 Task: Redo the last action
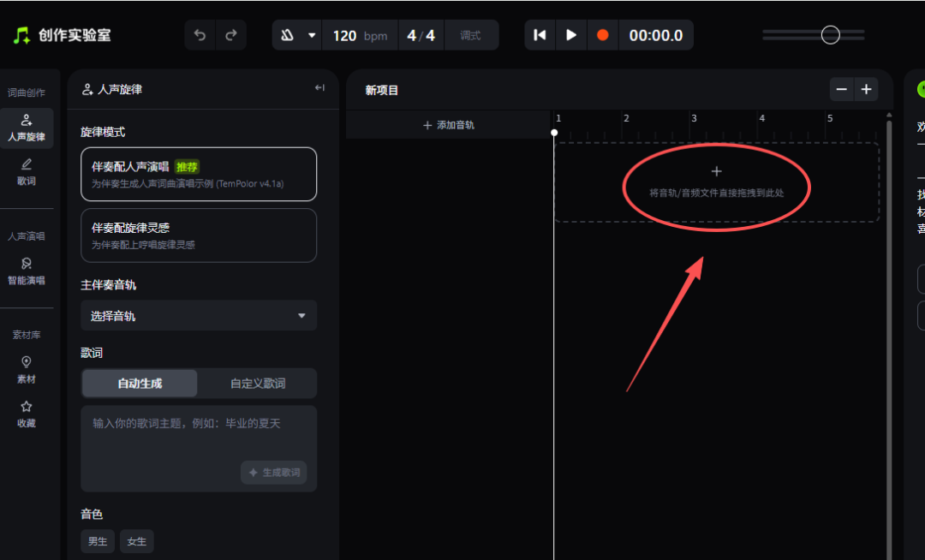(x=231, y=35)
